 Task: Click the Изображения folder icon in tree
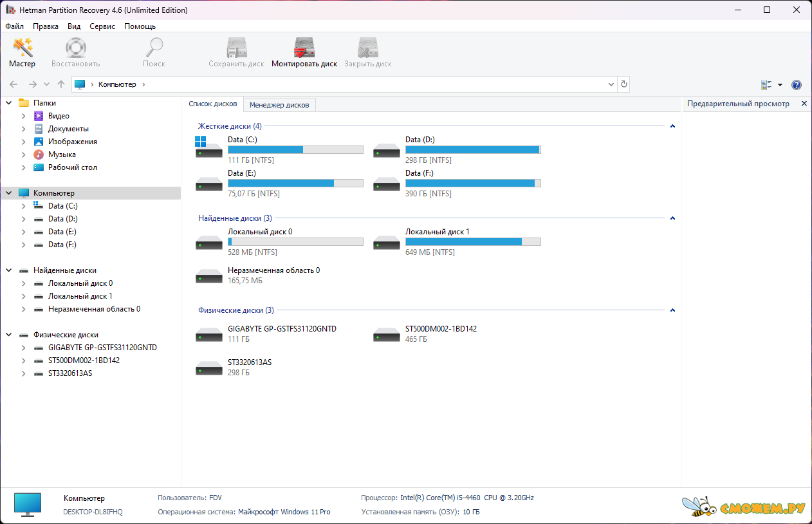coord(39,142)
